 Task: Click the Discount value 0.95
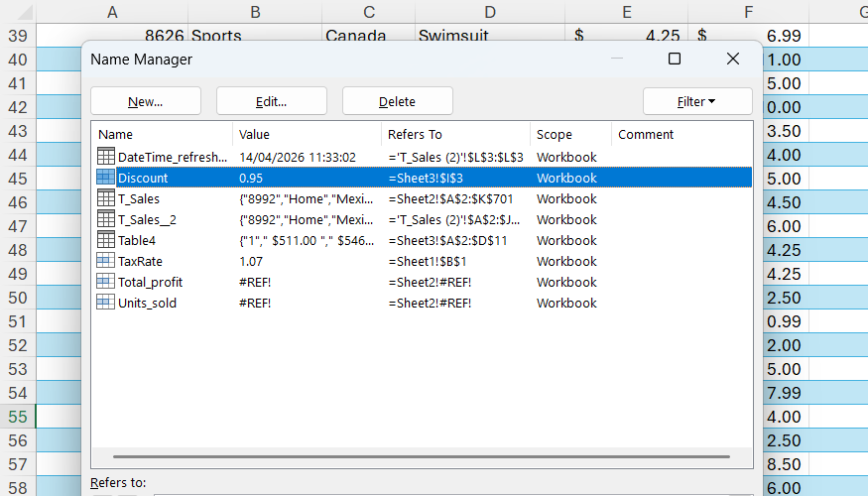[251, 179]
